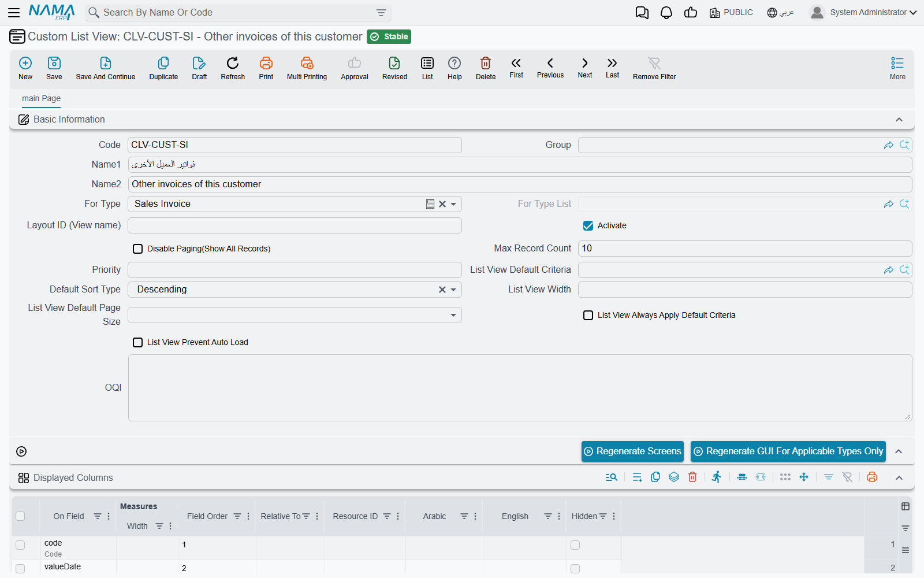Viewport: 924px width, 578px height.
Task: Clear the For Type selection
Action: 442,204
